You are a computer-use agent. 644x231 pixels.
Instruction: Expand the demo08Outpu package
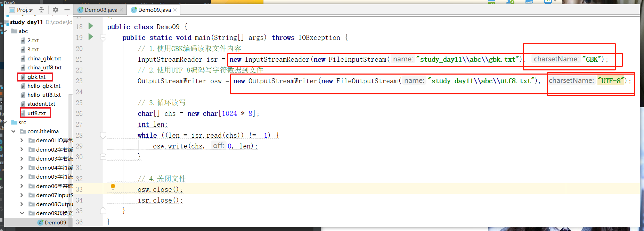pyautogui.click(x=22, y=204)
